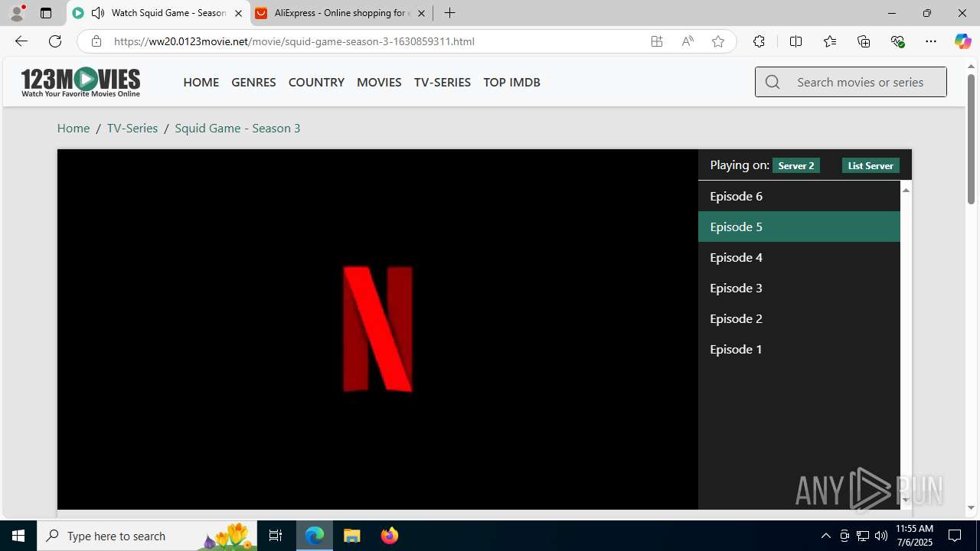Select the Watch Squid Game tab

pos(158,13)
